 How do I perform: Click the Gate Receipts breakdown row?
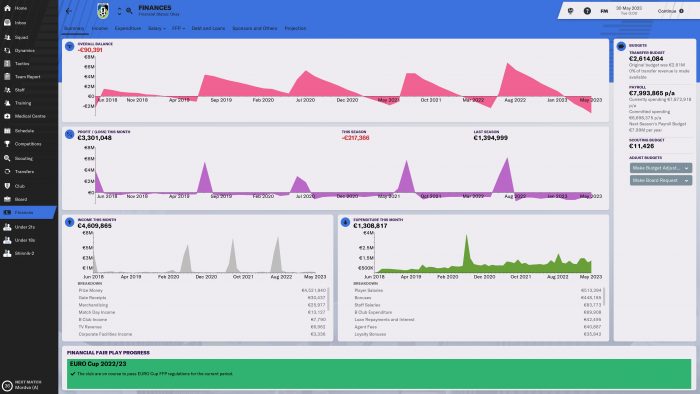[x=202, y=298]
